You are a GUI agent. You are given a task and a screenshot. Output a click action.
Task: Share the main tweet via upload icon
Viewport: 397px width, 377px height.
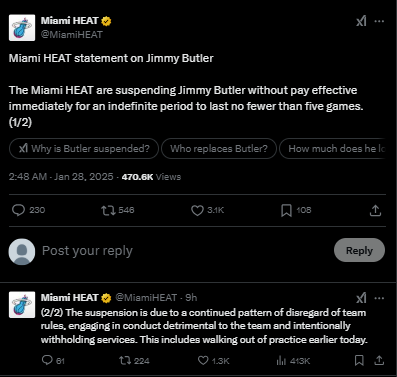click(x=375, y=210)
